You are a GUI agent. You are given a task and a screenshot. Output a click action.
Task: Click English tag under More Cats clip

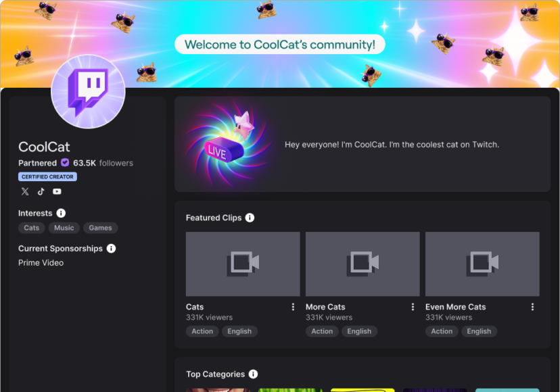point(359,331)
